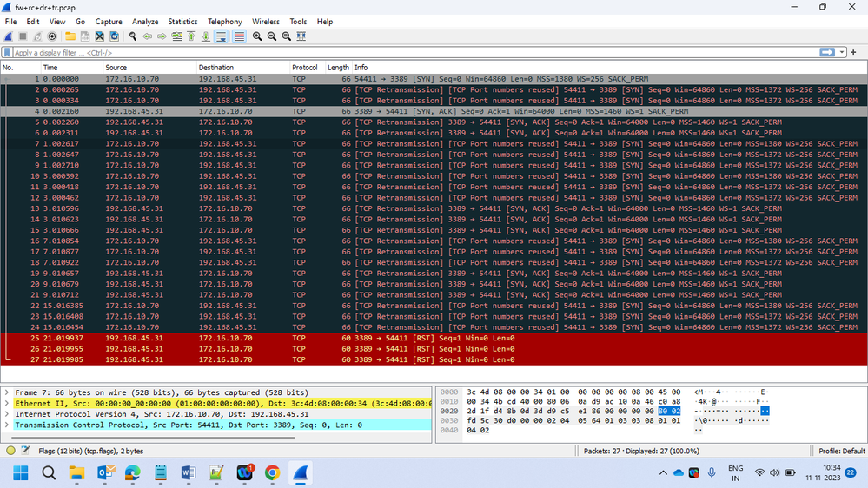Screen dimensions: 868x488
Task: Click the Go to specified packet icon
Action: (176, 36)
